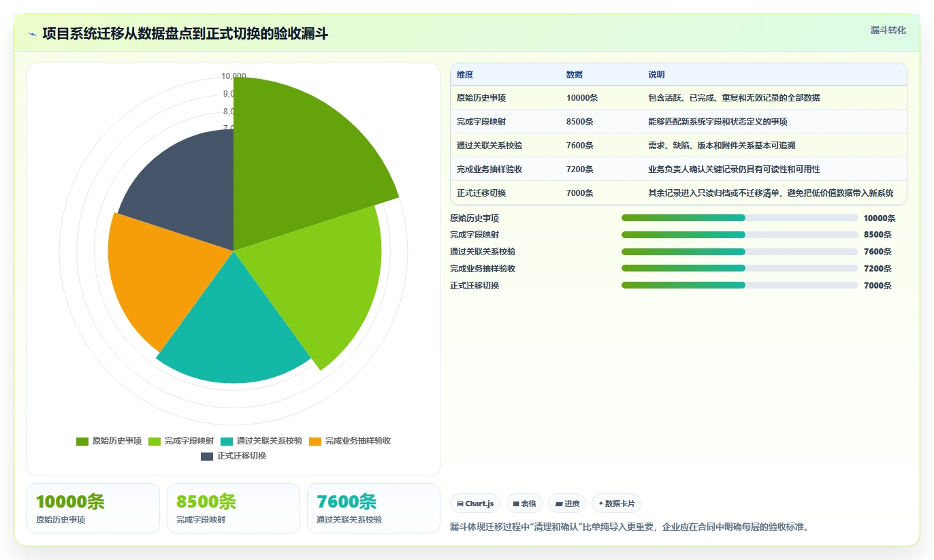Select the 原始历史事项 table row name

481,98
